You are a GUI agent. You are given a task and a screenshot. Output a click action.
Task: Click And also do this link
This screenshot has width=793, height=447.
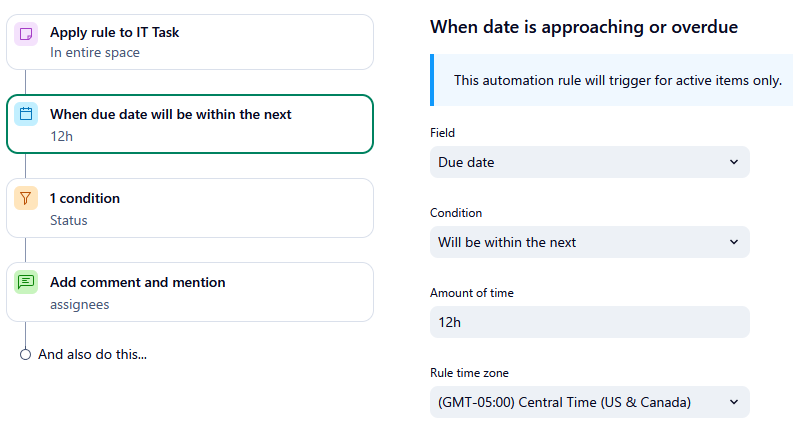(92, 354)
